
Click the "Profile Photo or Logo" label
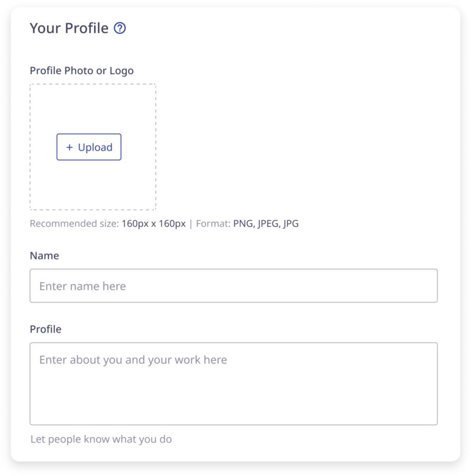[81, 71]
